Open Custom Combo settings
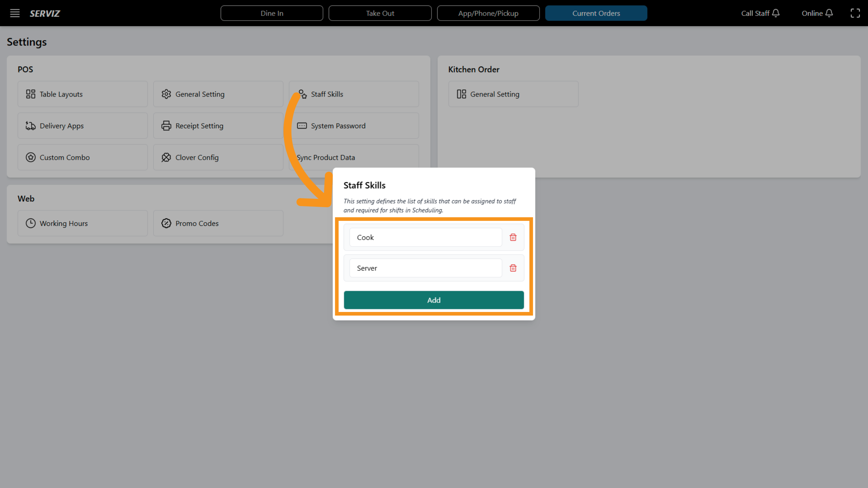Viewport: 868px width, 488px height. coord(82,157)
